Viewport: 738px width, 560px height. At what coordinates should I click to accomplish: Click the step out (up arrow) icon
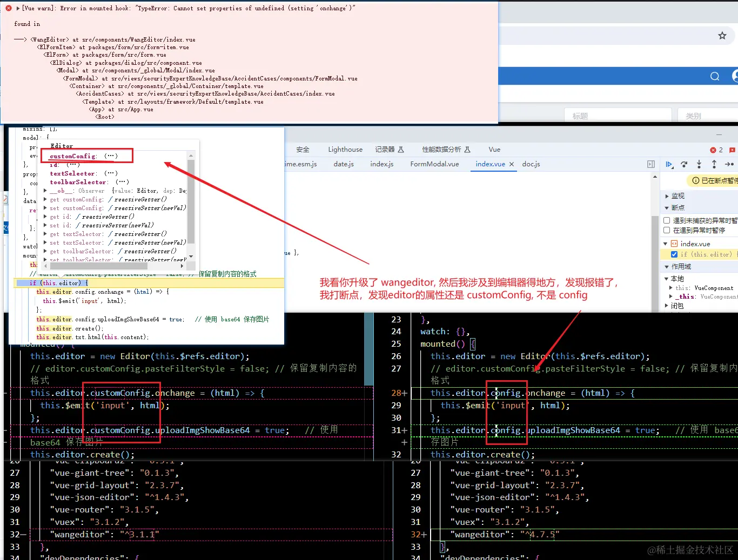714,164
